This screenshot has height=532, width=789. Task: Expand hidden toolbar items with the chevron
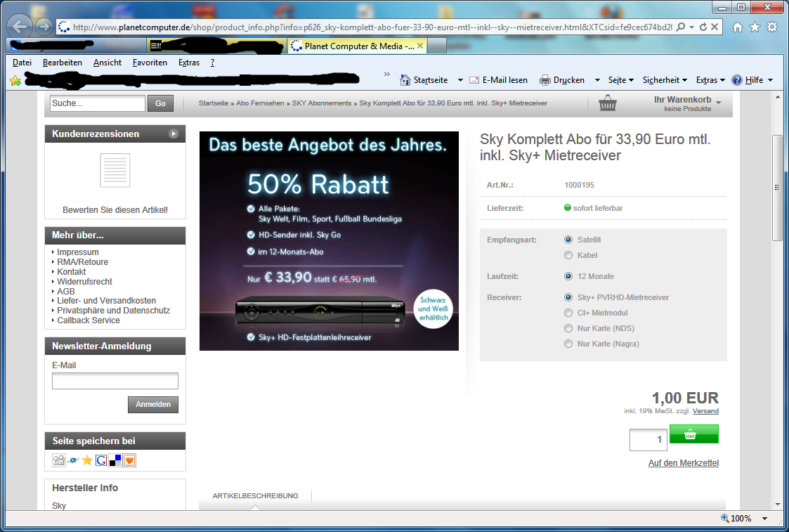(387, 74)
